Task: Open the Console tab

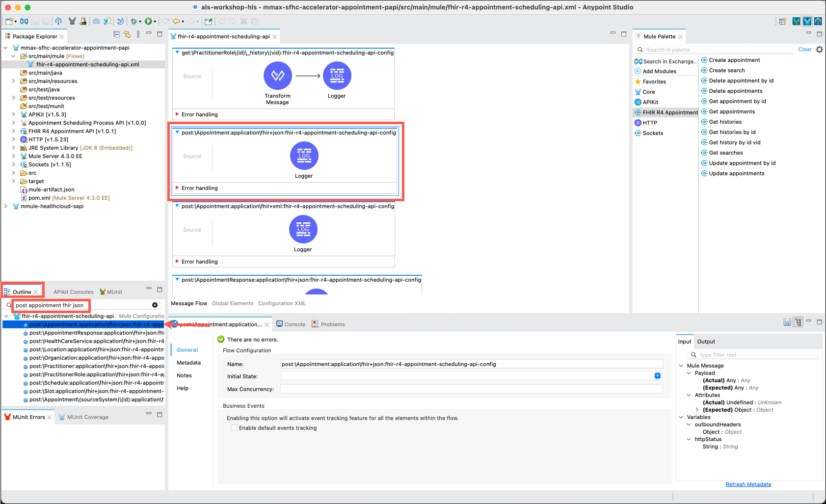Action: pyautogui.click(x=291, y=324)
